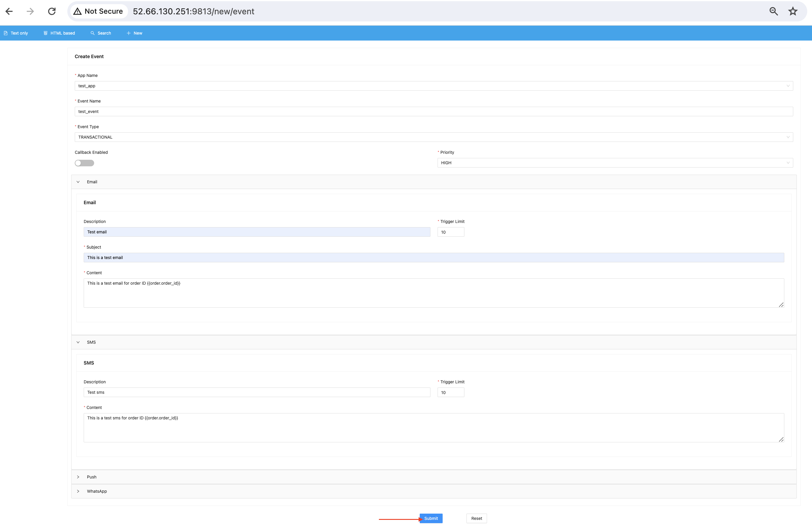The image size is (812, 530).
Task: Click the browser bookmark star icon
Action: point(794,11)
